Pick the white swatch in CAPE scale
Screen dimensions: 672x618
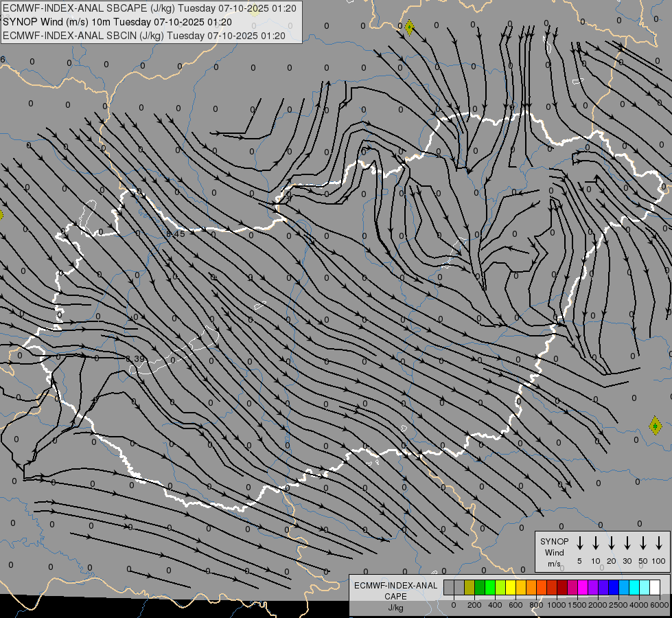point(655,588)
